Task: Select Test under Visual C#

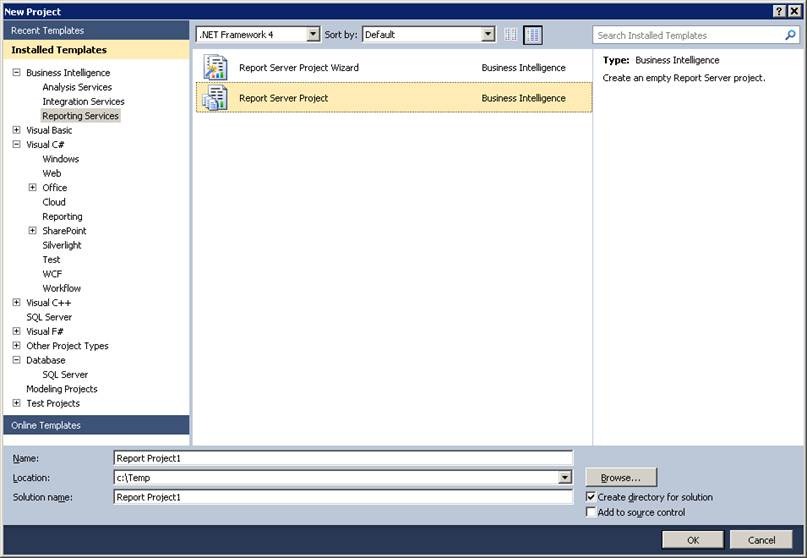Action: (x=51, y=259)
